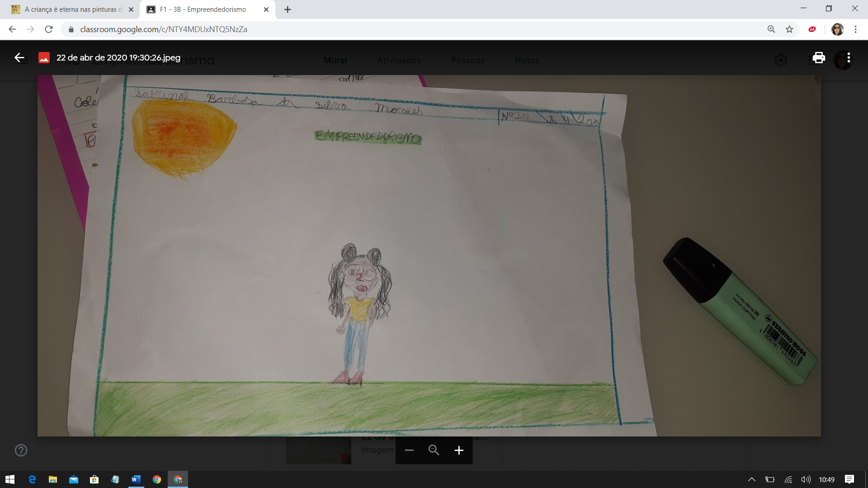
Task: Open volume control in system tray
Action: 806,479
